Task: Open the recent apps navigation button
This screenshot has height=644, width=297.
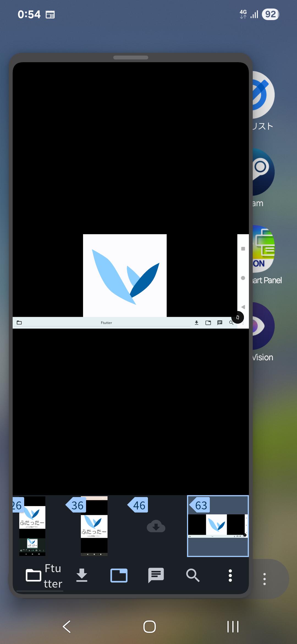Action: click(233, 627)
